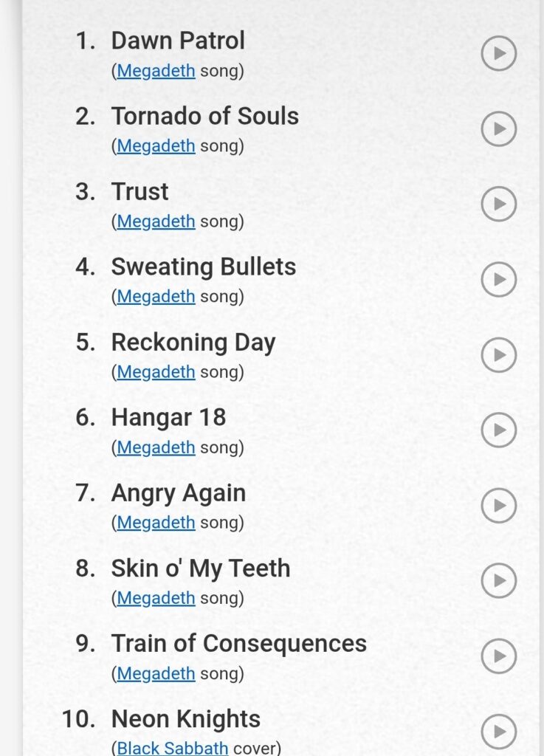This screenshot has width=544, height=756.
Task: Follow Megadeth link below Trust
Action: coord(156,221)
